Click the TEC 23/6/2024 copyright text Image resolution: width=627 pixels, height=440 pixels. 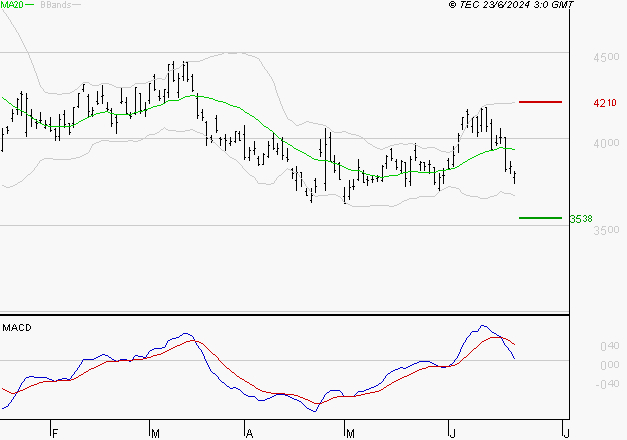511,5
